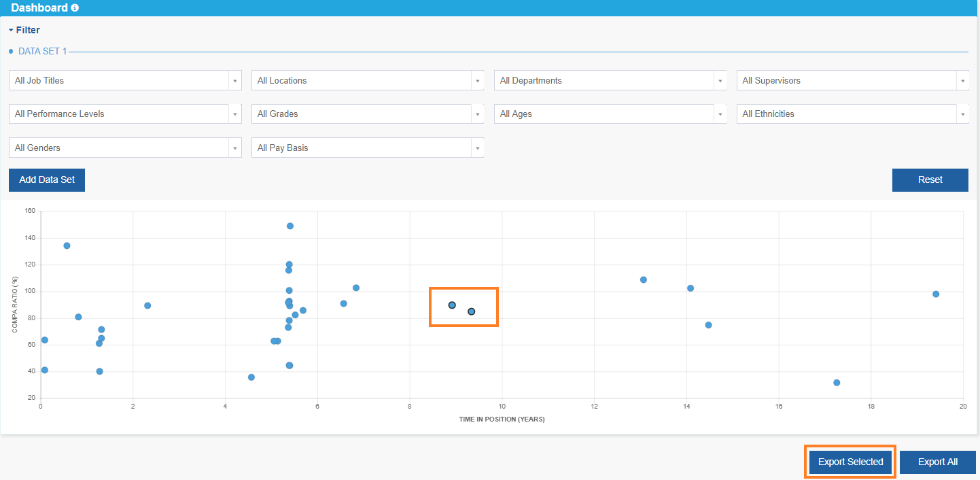Open the All Ethnicities dropdown
The height and width of the screenshot is (480, 980).
click(962, 114)
